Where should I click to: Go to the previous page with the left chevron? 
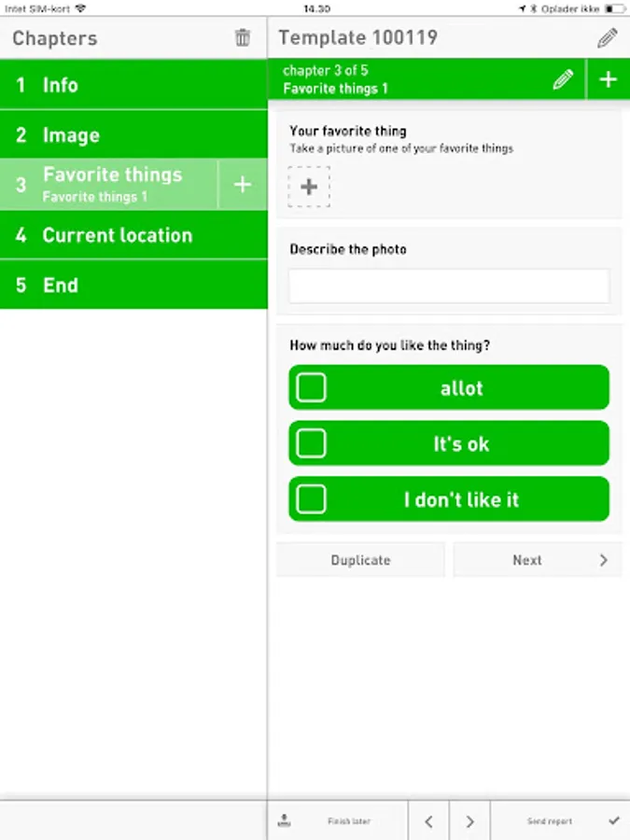click(x=428, y=821)
